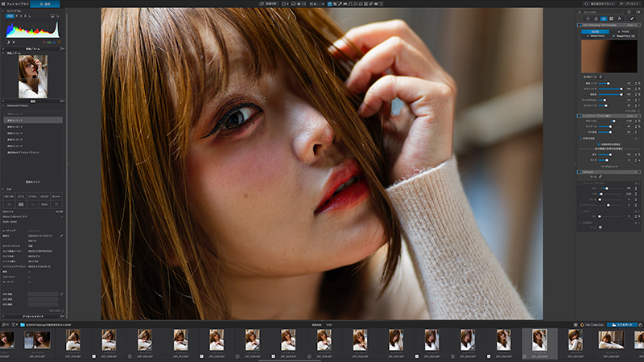Click the filmstrip sort icon

(4, 325)
